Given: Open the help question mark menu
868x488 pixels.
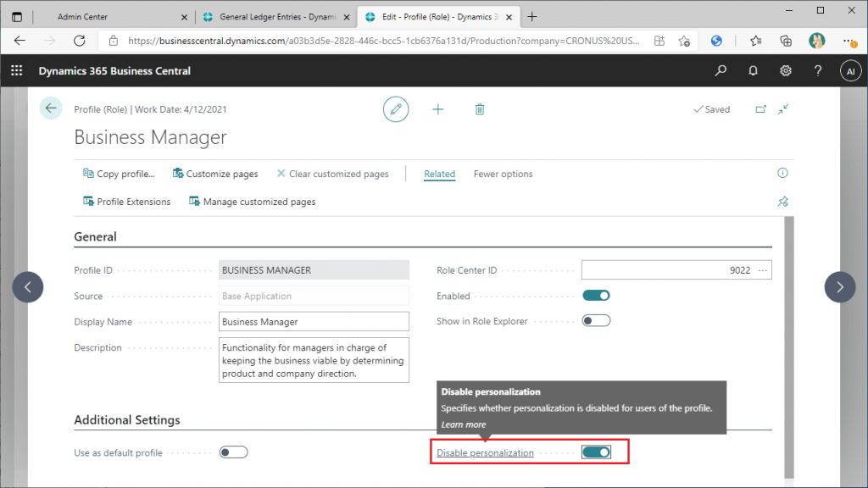Looking at the screenshot, I should 818,71.
